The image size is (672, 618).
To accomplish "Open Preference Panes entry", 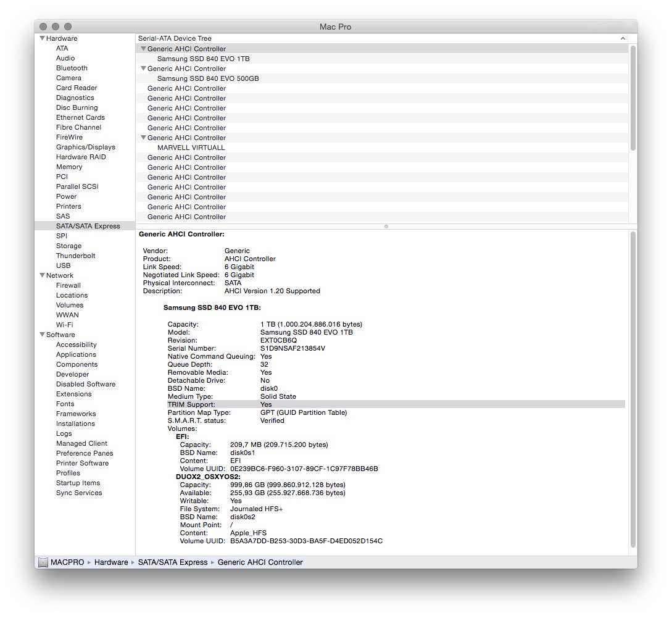I will (85, 453).
